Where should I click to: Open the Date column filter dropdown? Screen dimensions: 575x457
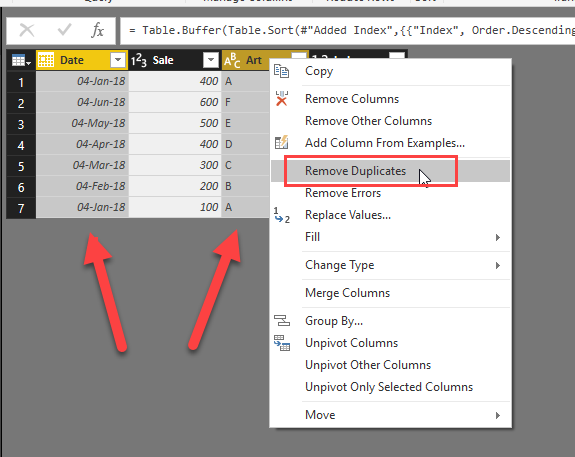click(118, 60)
